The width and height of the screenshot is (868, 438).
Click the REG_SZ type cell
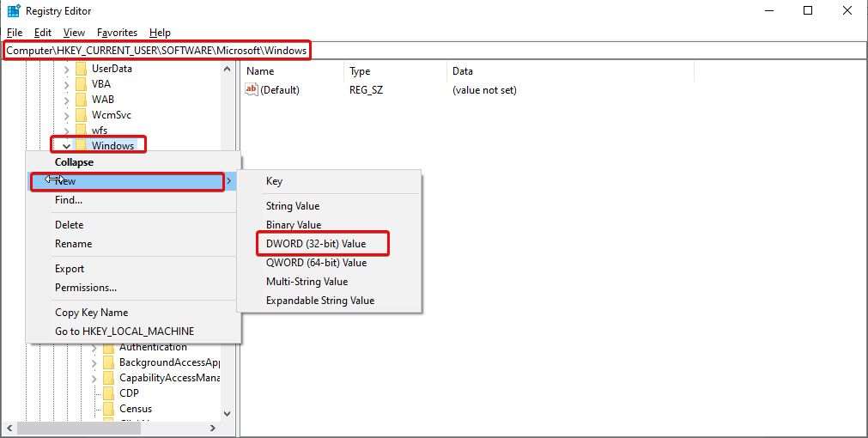coord(366,89)
